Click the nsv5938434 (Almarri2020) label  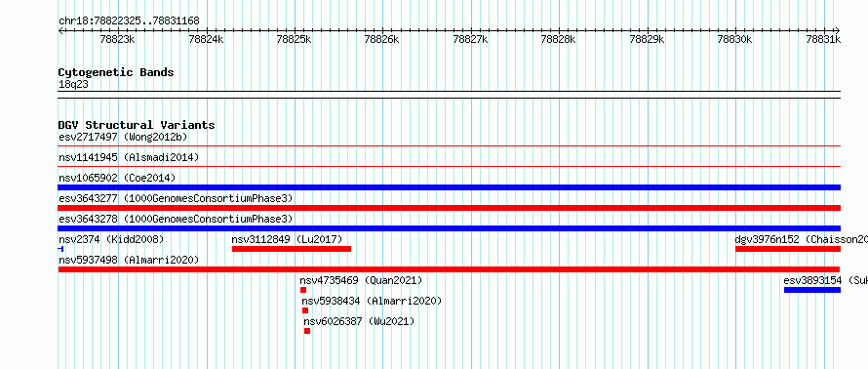point(372,301)
